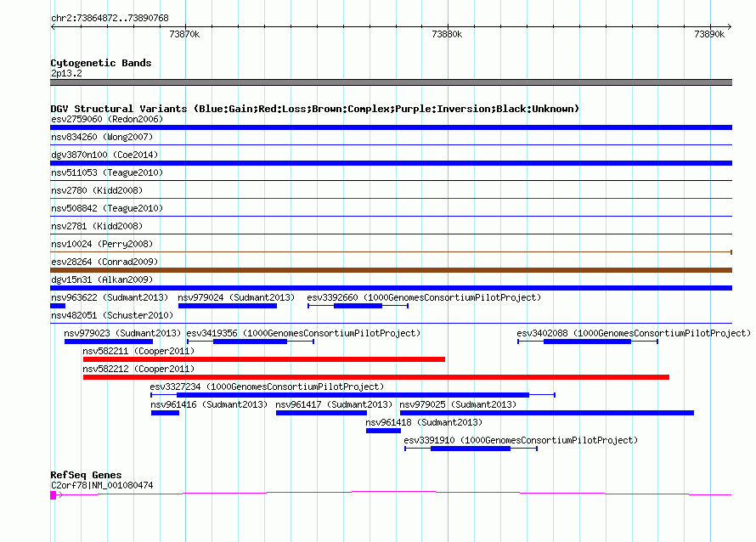Click the thin red nsv2780 loss line
Image resolution: width=756 pixels, height=542 pixels.
pyautogui.click(x=391, y=198)
